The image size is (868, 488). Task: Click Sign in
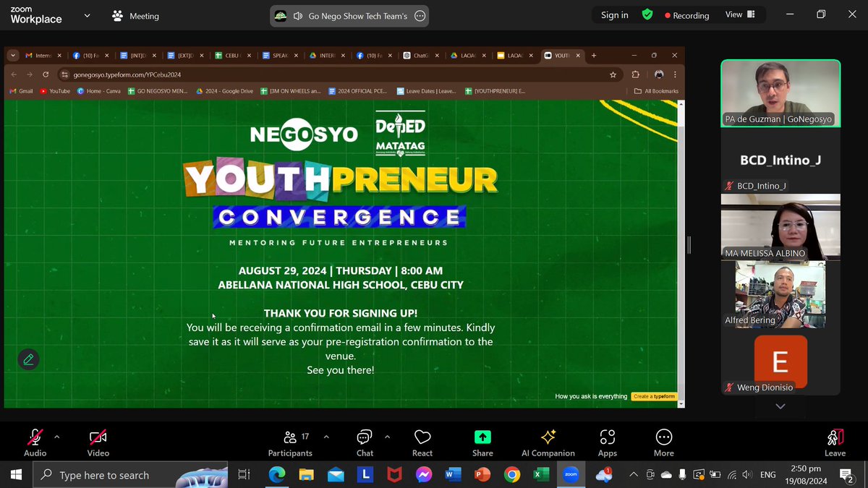[x=615, y=15]
